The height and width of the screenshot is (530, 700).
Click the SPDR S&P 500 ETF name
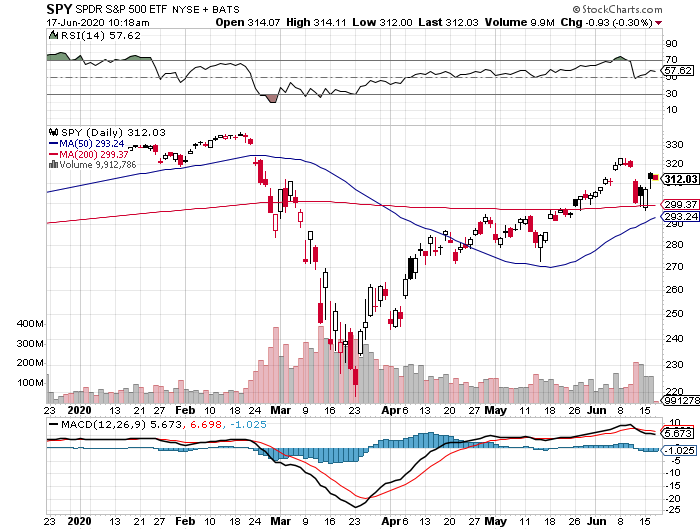pyautogui.click(x=122, y=9)
